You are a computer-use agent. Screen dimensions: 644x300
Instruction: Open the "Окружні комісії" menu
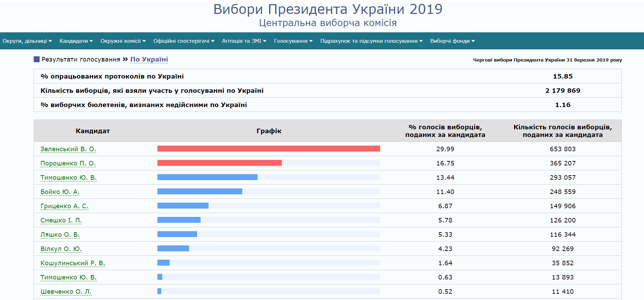click(123, 41)
